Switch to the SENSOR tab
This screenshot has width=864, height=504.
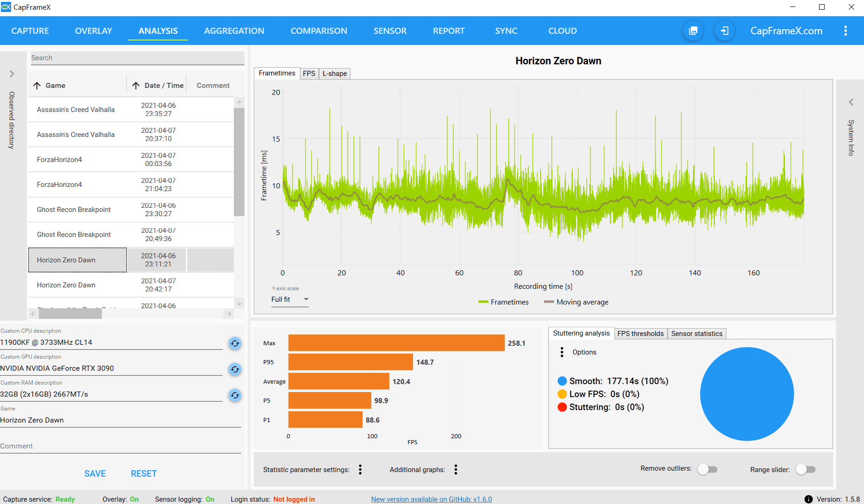390,31
